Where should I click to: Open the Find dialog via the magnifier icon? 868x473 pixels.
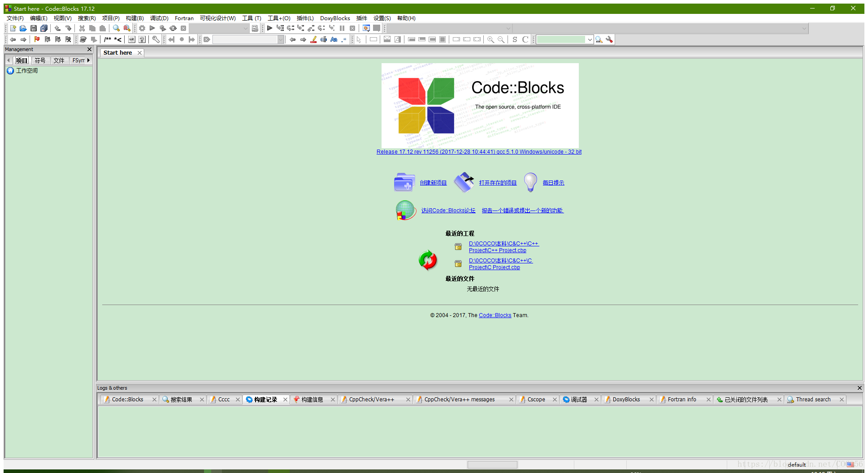pyautogui.click(x=116, y=28)
